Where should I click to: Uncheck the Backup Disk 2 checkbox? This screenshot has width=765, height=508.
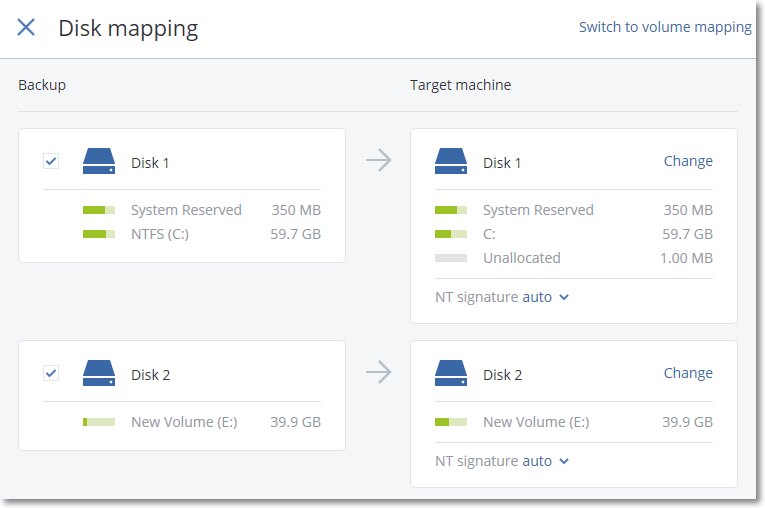(x=51, y=373)
